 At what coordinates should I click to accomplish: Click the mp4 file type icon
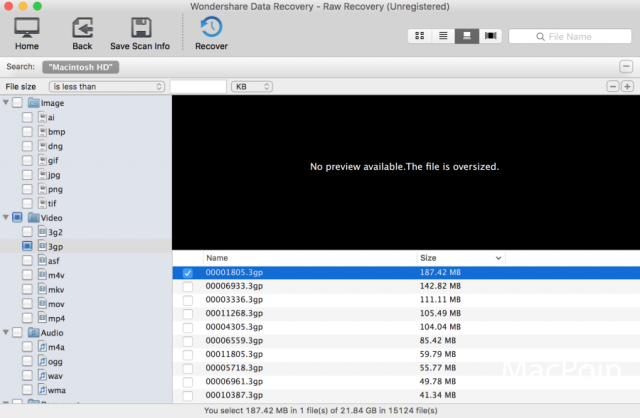42,318
